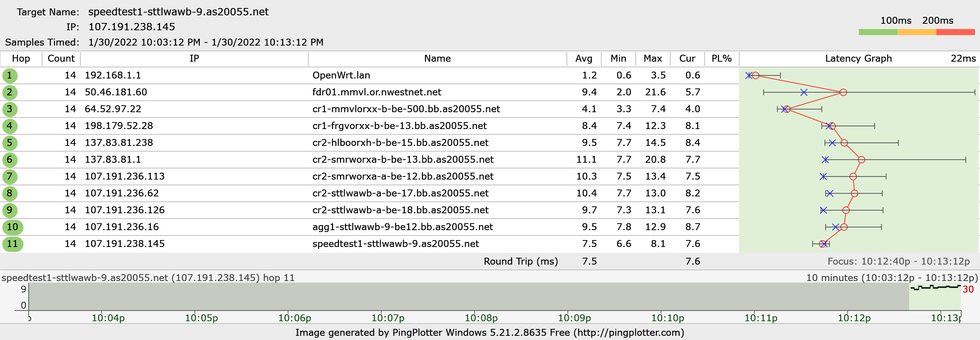Click the hop 4 circle icon
Viewport: 980px width, 340px height.
tap(10, 126)
